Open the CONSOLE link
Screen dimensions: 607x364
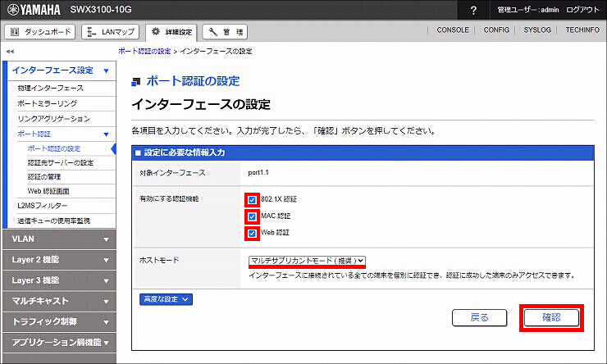click(x=453, y=30)
